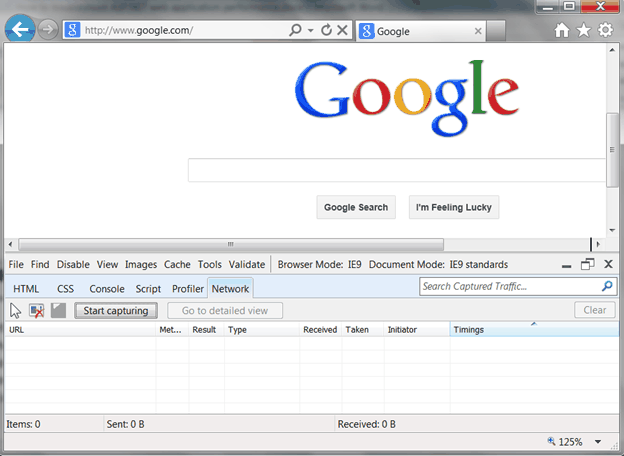Screen dimensions: 624x456
Task: Click the Google Search button
Action: pyautogui.click(x=356, y=207)
